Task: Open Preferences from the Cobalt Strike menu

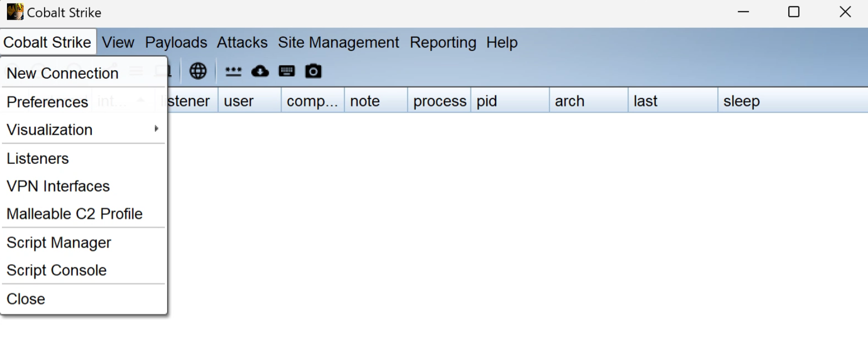Action: coord(84,102)
